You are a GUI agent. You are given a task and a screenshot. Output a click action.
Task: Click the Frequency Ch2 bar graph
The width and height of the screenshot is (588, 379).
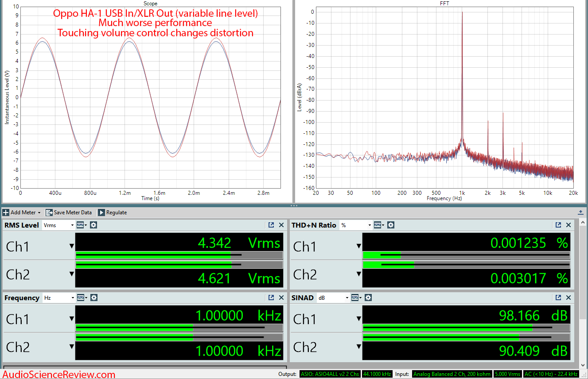coord(179,337)
